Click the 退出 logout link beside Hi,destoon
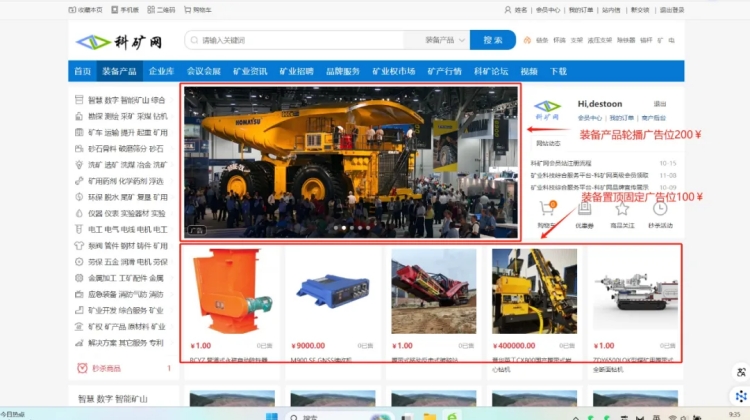This screenshot has height=420, width=750. [659, 103]
